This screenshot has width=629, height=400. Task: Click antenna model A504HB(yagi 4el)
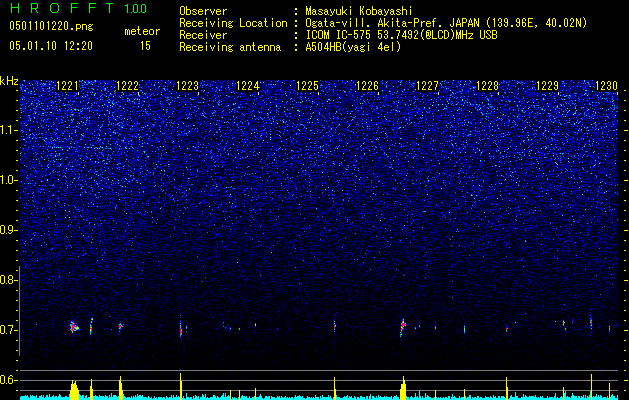353,47
